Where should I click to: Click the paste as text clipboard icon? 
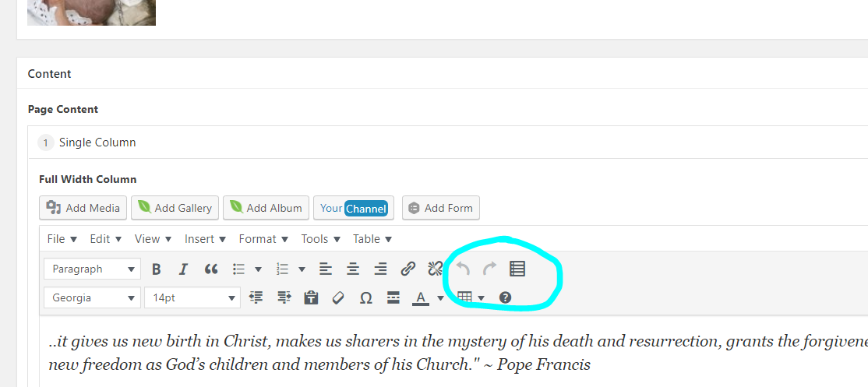[311, 297]
